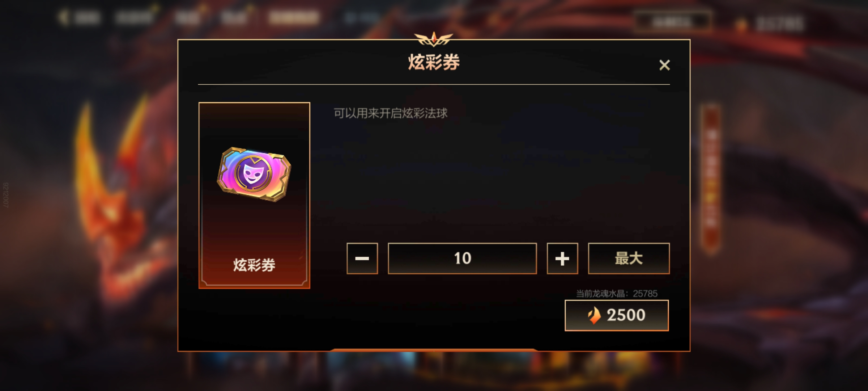Open the highlighted fifth top navigation tab
This screenshot has height=391, width=868.
pyautogui.click(x=294, y=17)
